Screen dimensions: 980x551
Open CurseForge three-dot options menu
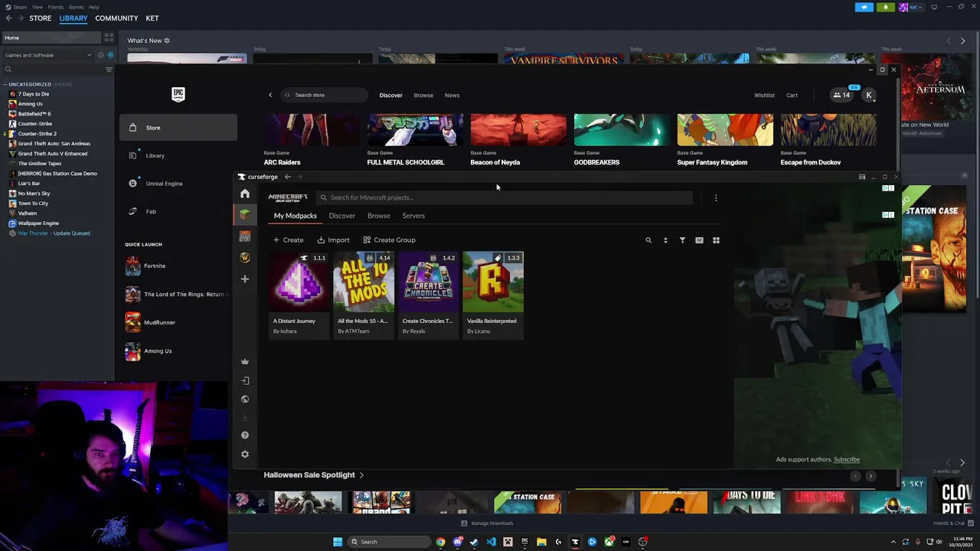tap(716, 197)
